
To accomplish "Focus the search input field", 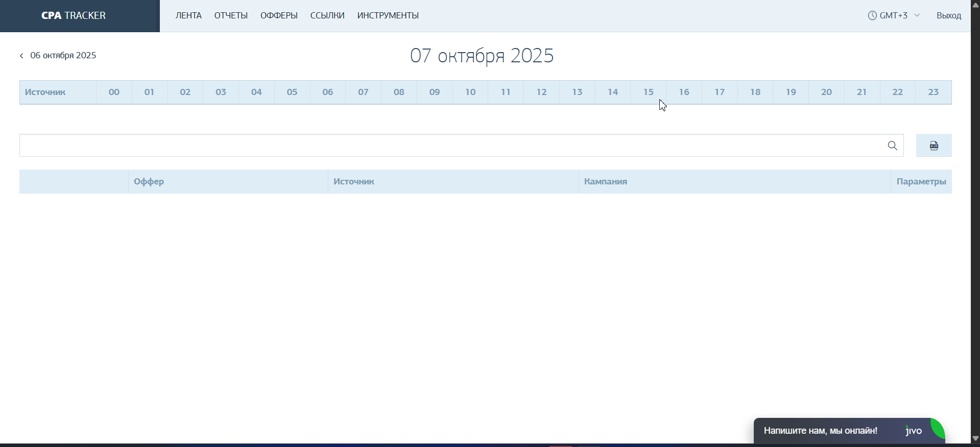I will click(449, 146).
